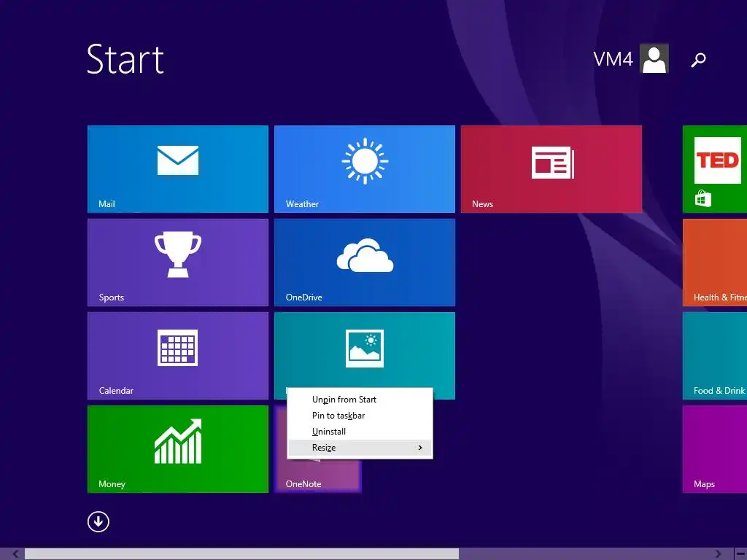The height and width of the screenshot is (560, 747).
Task: Select Pin to taskbar option
Action: pyautogui.click(x=360, y=416)
